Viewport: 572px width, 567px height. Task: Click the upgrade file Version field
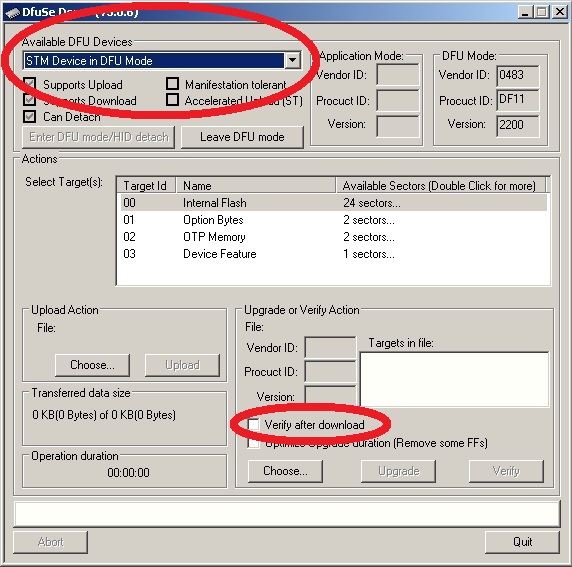330,395
